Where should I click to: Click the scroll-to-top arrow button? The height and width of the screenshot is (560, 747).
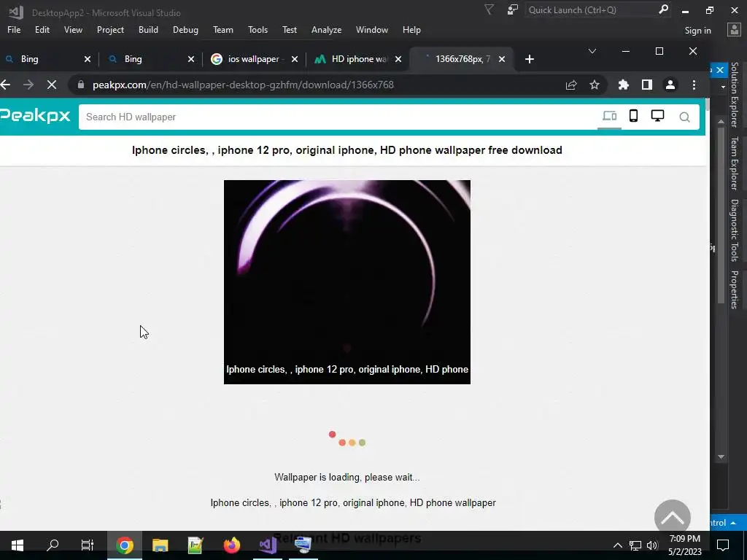point(672,518)
